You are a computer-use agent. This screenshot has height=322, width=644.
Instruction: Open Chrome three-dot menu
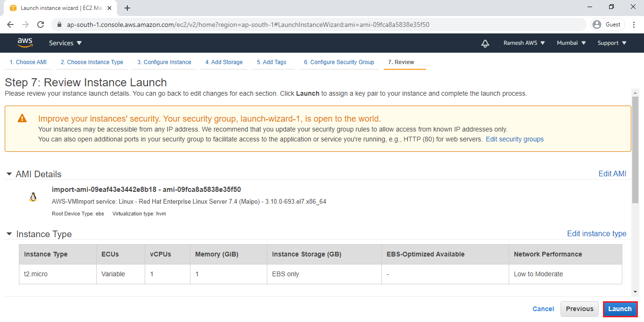point(634,25)
